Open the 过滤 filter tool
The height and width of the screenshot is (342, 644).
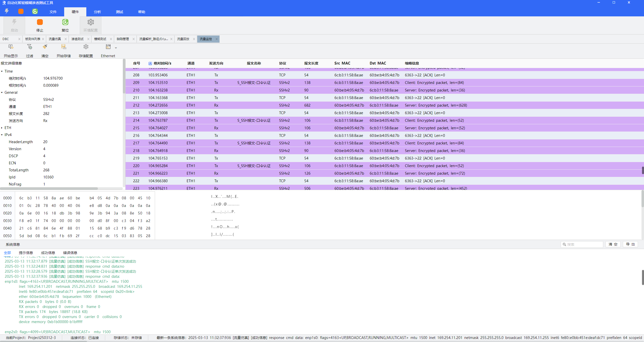[x=29, y=47]
